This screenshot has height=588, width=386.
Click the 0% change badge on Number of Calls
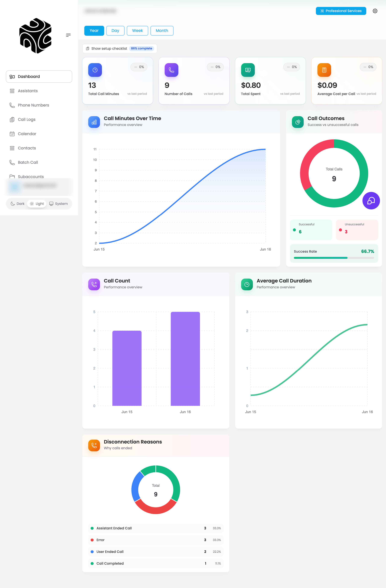[215, 67]
